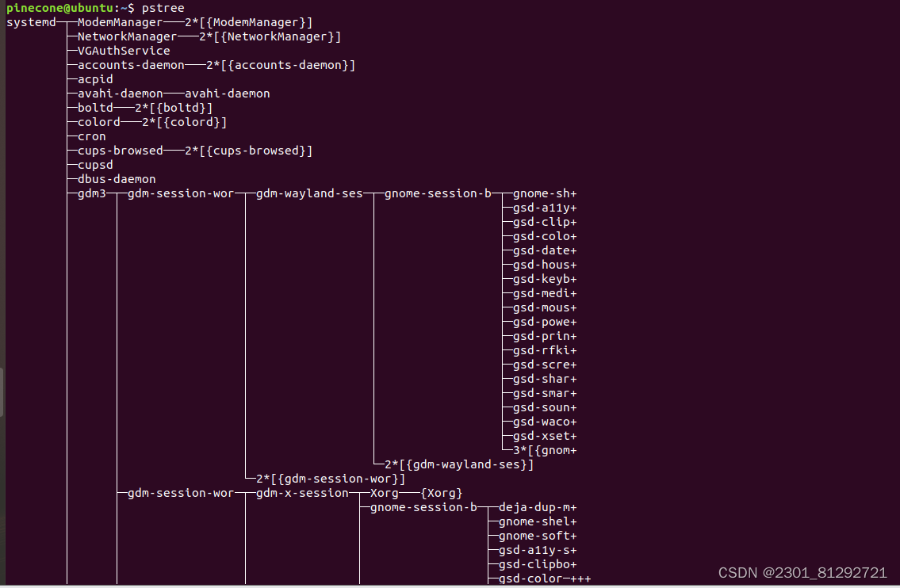Screen dimensions: 900x588
Task: Select the deja-dup-m+ process entry
Action: [538, 508]
